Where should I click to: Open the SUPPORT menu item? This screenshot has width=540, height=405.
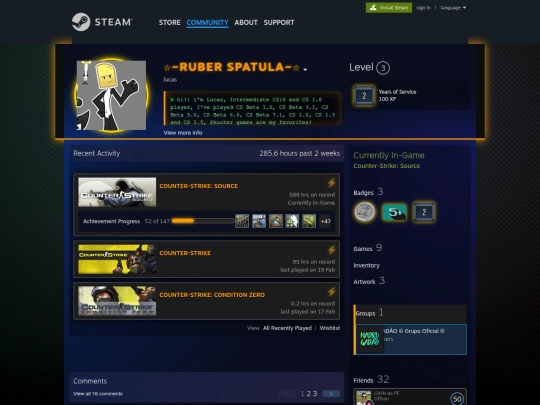tap(279, 22)
